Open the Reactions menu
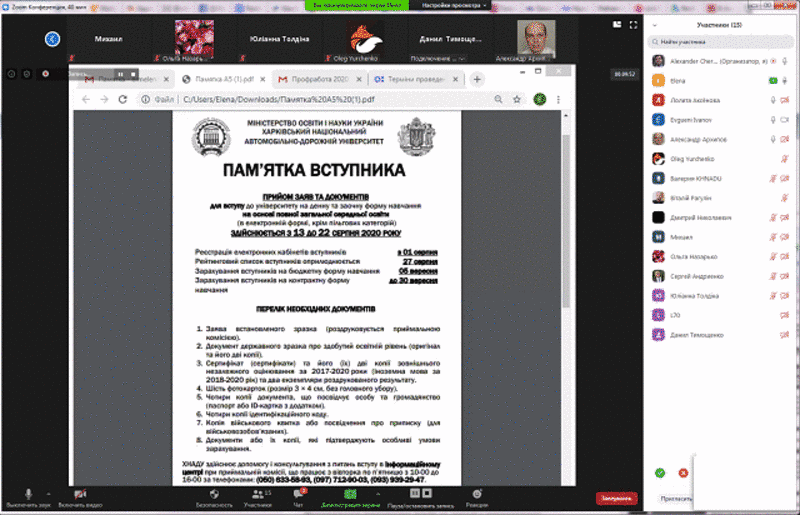 click(x=477, y=498)
